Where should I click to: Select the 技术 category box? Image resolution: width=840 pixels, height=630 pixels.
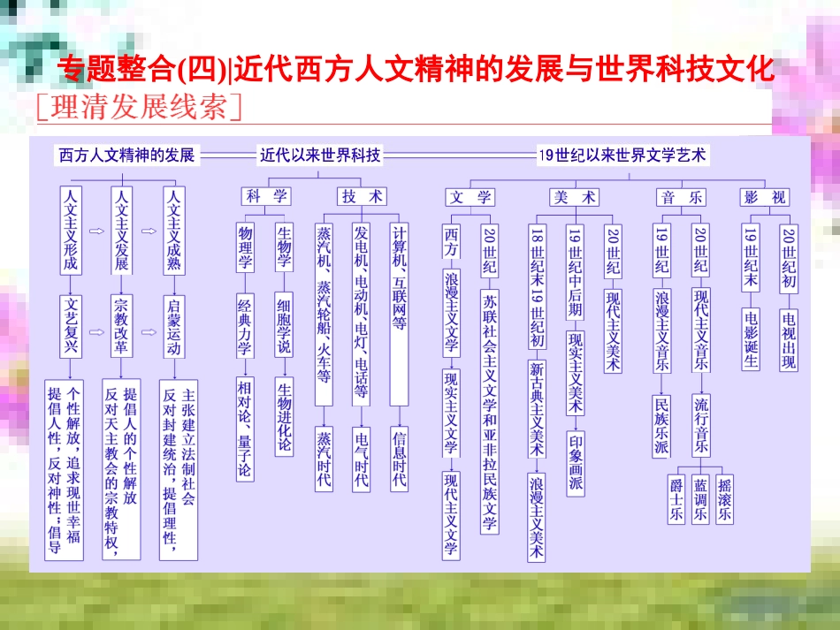[362, 196]
